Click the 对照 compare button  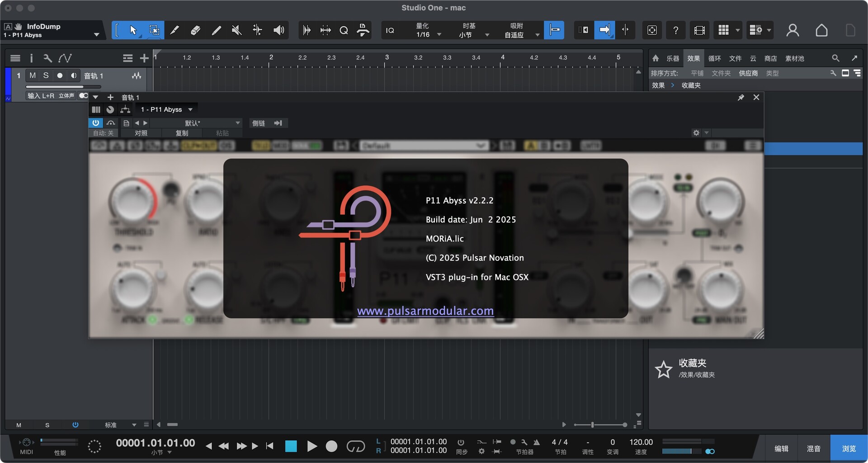point(141,133)
